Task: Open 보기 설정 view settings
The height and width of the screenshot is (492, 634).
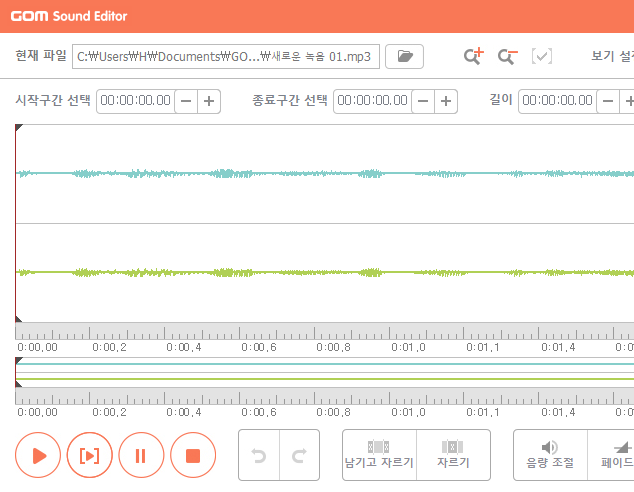Action: point(613,56)
